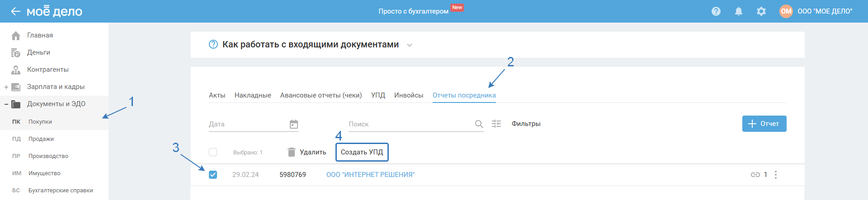Select Отчеты посредника tab

pyautogui.click(x=464, y=95)
